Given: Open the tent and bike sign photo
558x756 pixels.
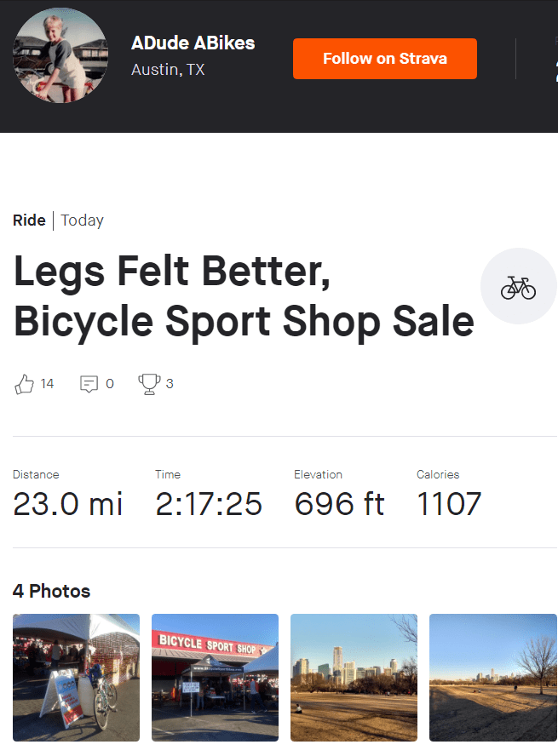Looking at the screenshot, I should (x=76, y=677).
